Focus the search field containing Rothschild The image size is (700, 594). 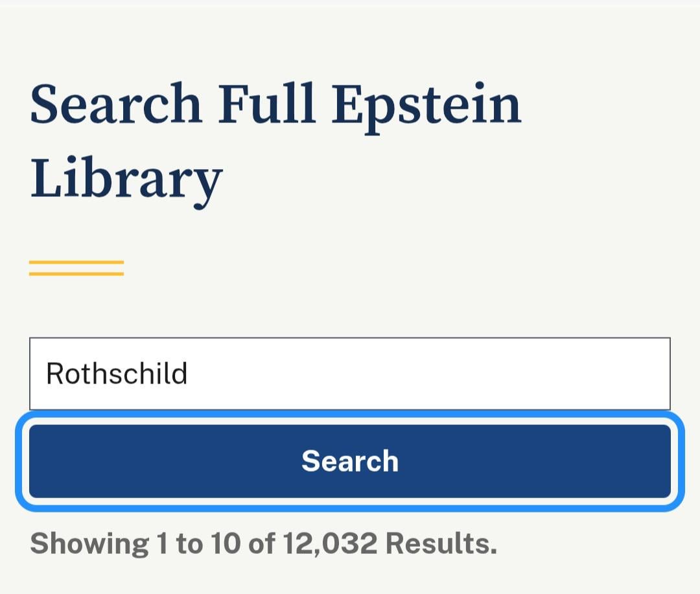tap(350, 374)
